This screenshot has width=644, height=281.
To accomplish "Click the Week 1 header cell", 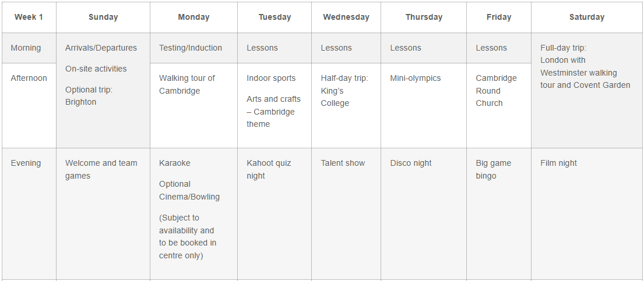I will (29, 17).
